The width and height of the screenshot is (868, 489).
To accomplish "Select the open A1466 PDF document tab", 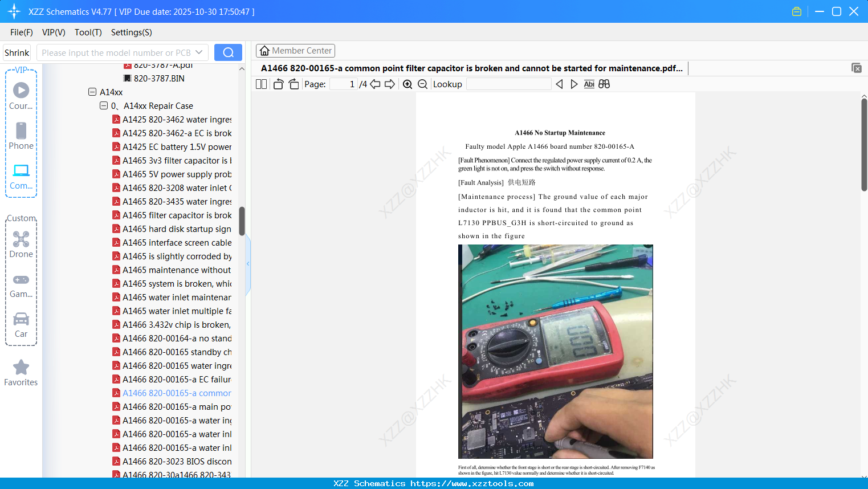I will click(x=472, y=68).
